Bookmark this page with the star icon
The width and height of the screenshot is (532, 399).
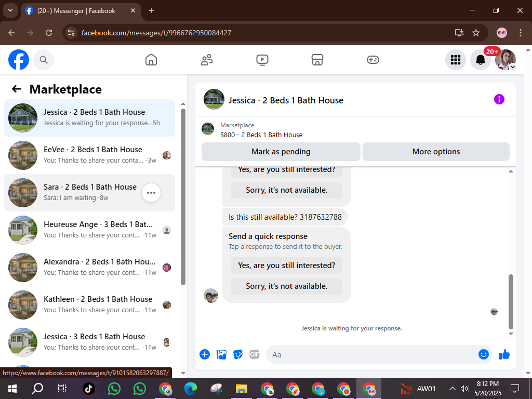pos(476,33)
